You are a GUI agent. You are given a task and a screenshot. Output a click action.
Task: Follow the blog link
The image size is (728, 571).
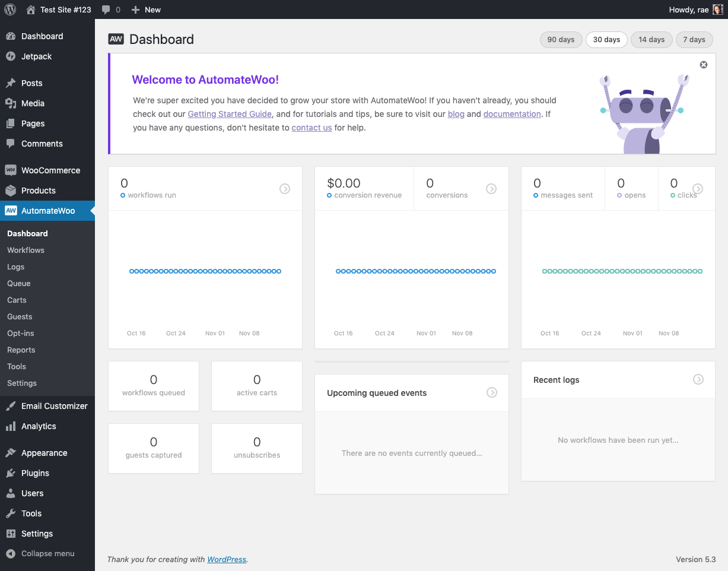pos(456,114)
